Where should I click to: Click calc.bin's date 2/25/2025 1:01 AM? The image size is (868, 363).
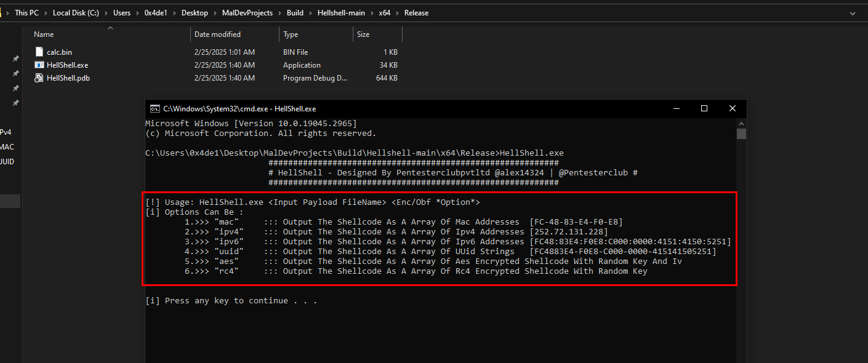point(225,52)
